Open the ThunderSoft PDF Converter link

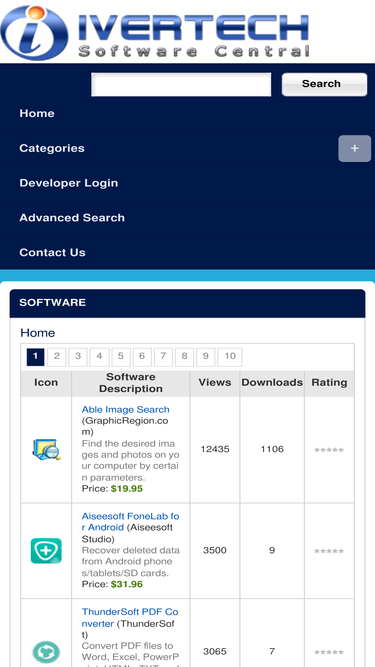[x=130, y=618]
